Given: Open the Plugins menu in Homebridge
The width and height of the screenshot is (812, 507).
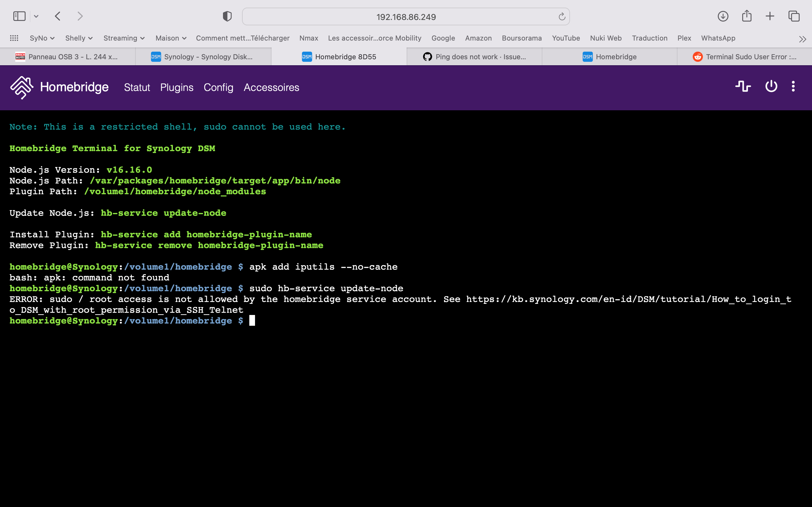Looking at the screenshot, I should click(x=177, y=87).
